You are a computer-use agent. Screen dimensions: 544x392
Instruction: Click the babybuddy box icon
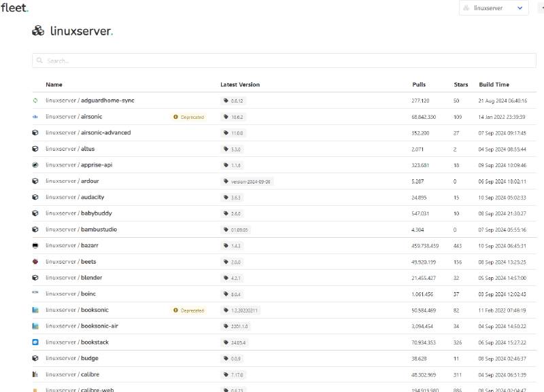coord(35,213)
